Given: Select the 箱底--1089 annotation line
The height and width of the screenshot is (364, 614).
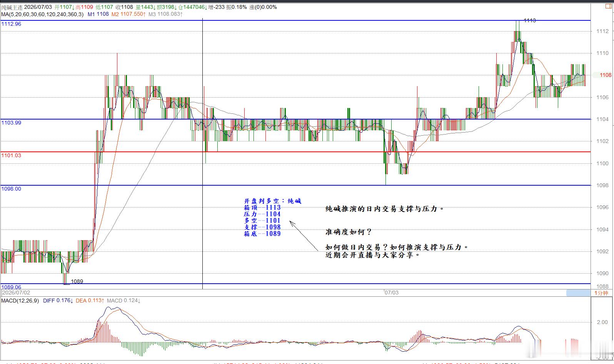Looking at the screenshot, I should pos(262,234).
